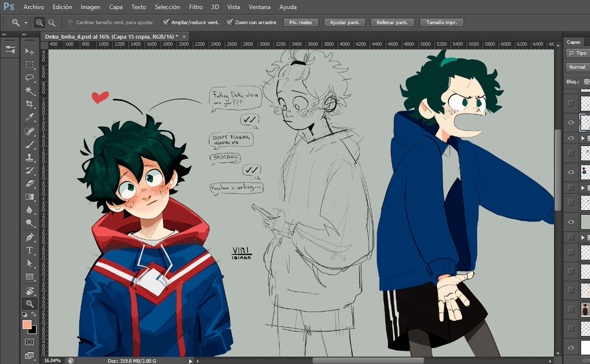Screen dimensions: 590x364
Task: Toggle Quick Mask mode
Action: [29, 342]
